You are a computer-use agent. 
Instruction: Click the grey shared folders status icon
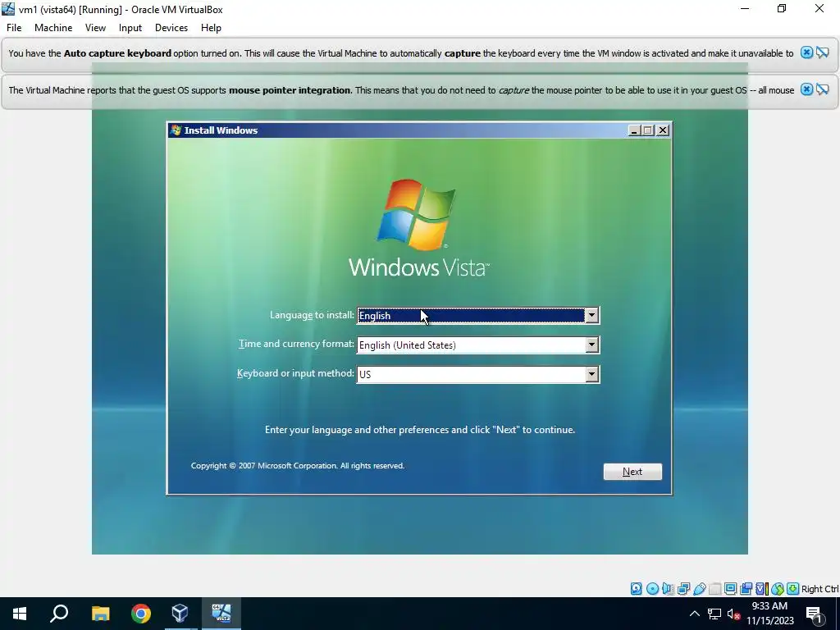(x=714, y=589)
